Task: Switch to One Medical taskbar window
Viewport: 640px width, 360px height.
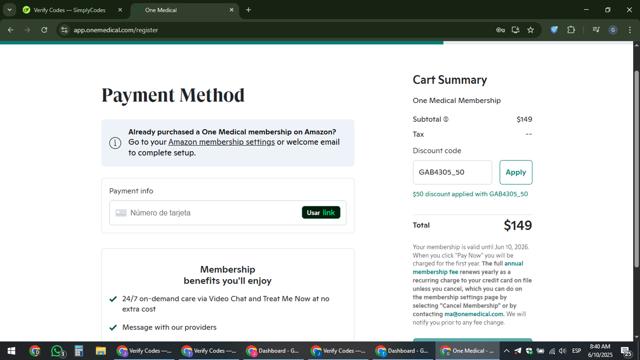Action: 468,351
